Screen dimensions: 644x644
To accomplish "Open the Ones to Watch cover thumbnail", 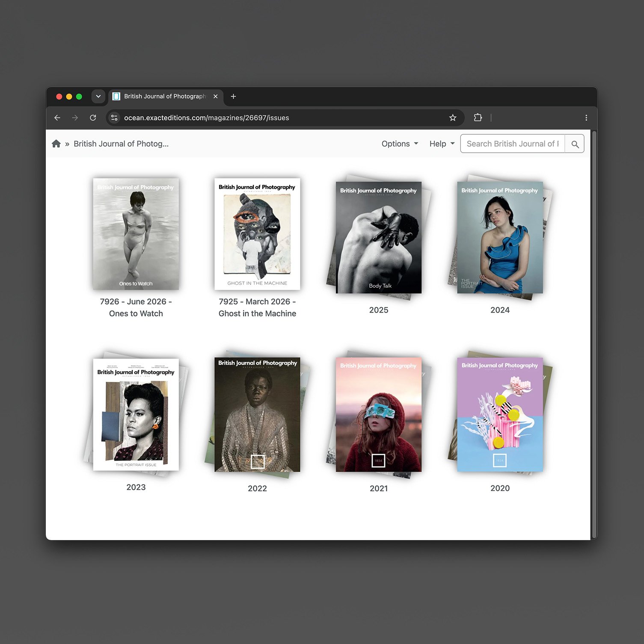I will (136, 234).
